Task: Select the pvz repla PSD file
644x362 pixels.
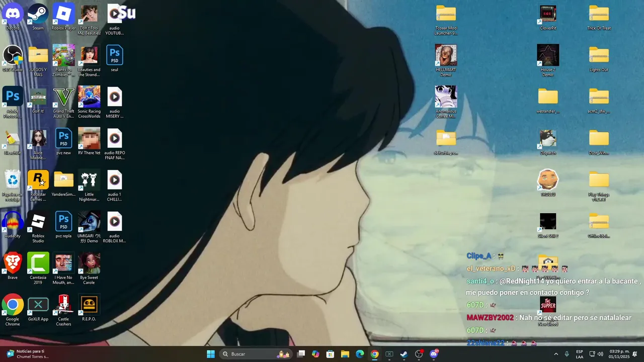Action: 63,225
